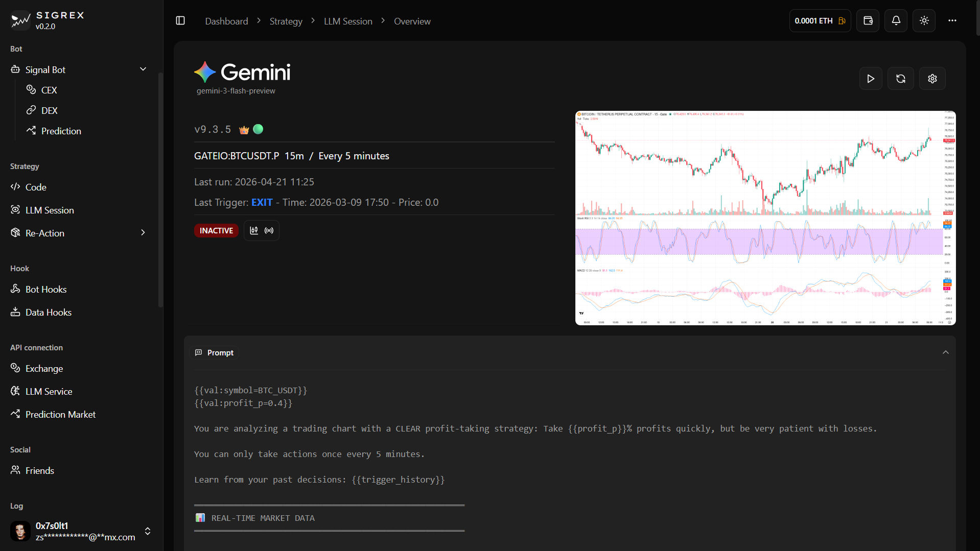Click the Signal Bot robot icon
Viewport: 980px width, 551px height.
point(15,69)
